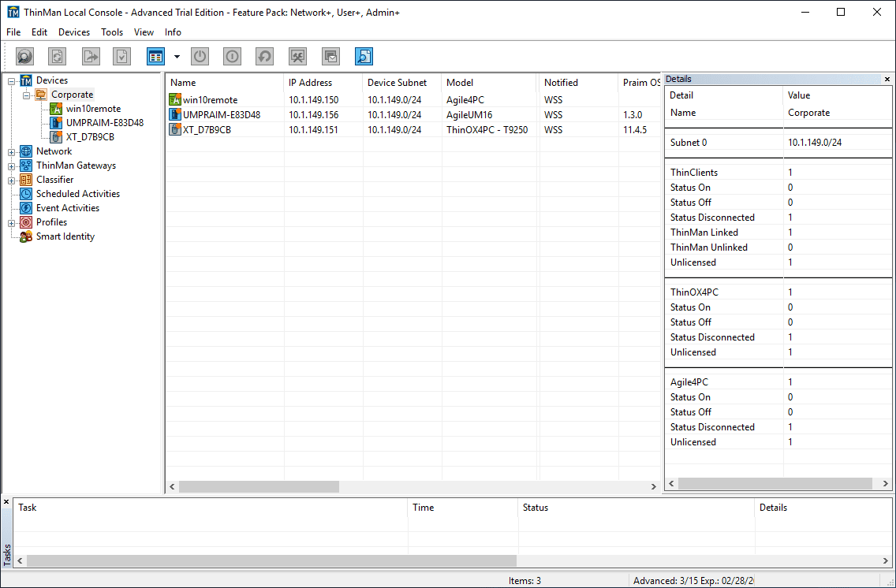The image size is (896, 588).
Task: Click the ThinMan Gateways icon
Action: tap(26, 166)
